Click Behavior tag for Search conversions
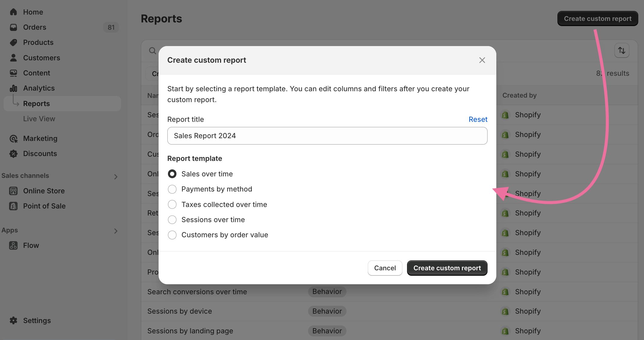The height and width of the screenshot is (340, 644). click(327, 292)
